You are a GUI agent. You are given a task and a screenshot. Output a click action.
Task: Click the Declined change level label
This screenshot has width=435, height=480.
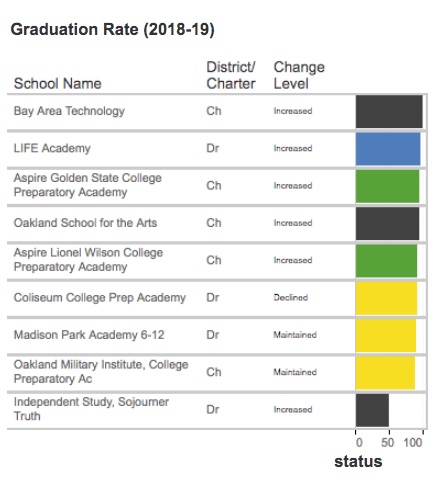291,297
